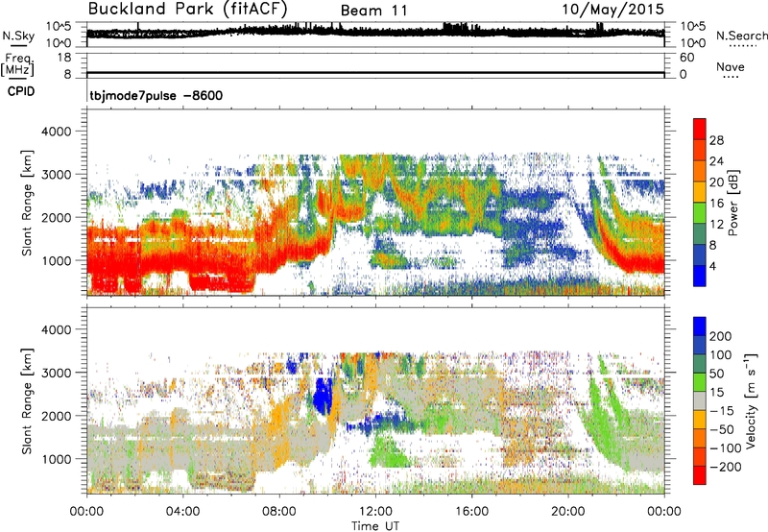The image size is (768, 532).
Task: Click the blue top of velocity colorbar
Action: pos(700,326)
